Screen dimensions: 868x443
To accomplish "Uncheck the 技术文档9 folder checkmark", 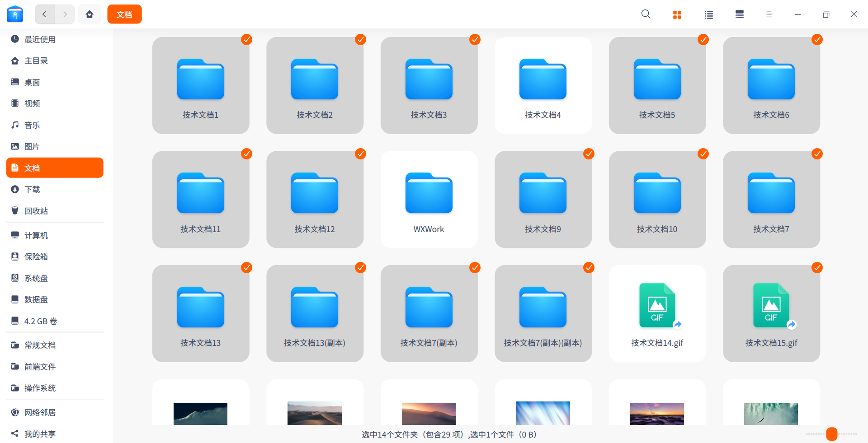I will [x=589, y=154].
